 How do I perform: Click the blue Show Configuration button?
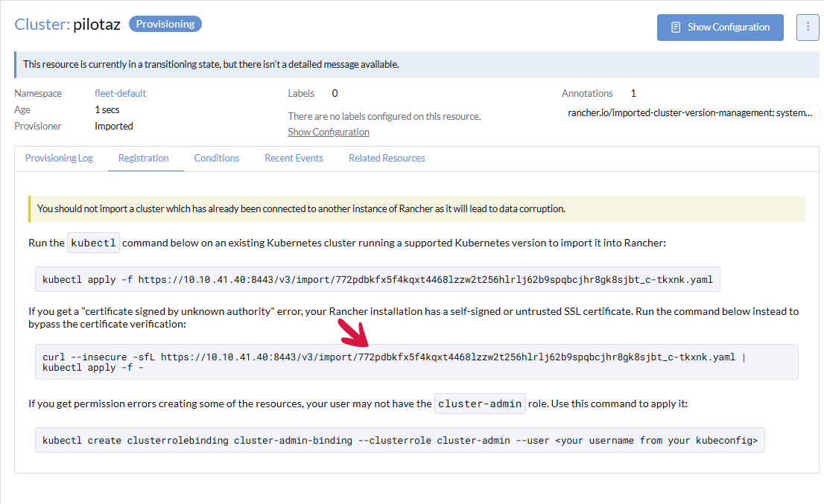(x=720, y=27)
